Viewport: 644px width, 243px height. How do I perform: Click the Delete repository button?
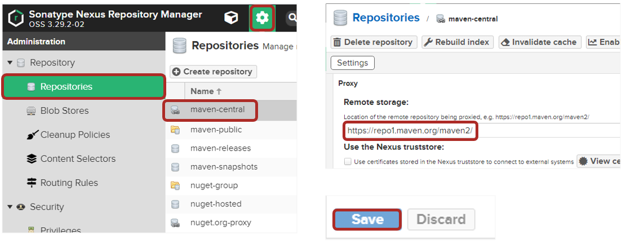coord(374,42)
